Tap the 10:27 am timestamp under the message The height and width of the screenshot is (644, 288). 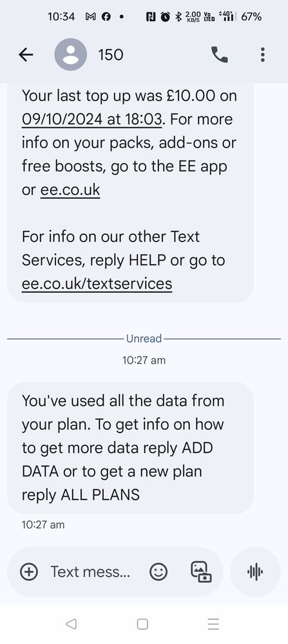point(43,525)
